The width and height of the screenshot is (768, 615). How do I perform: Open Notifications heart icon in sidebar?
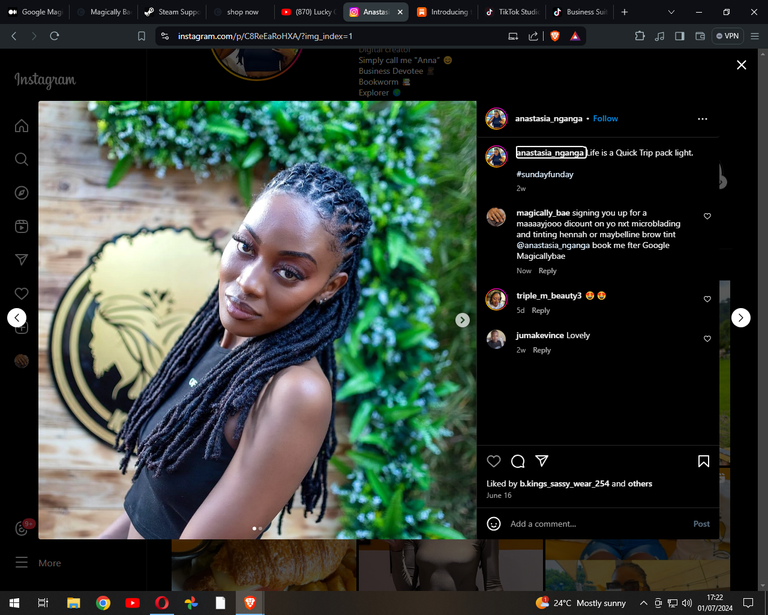(22, 293)
